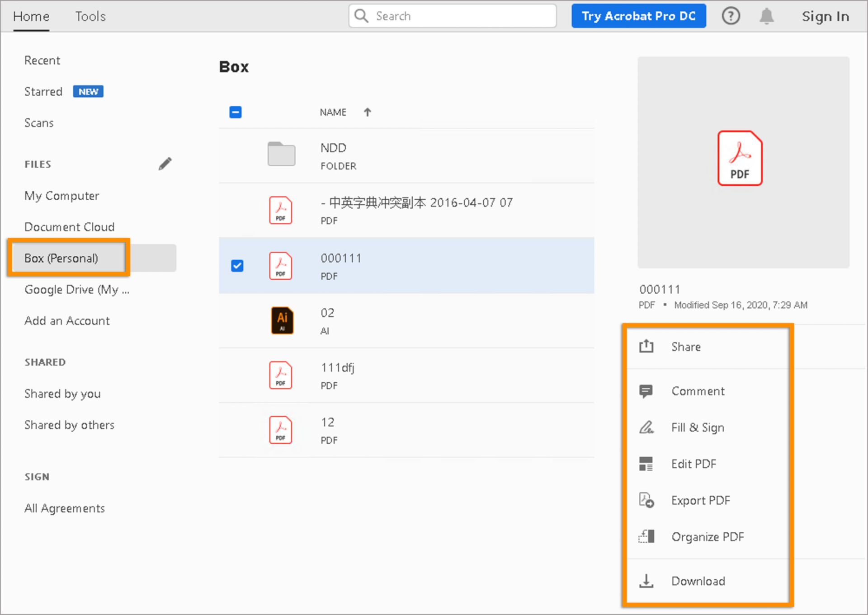Check the checkbox next to NDD folder
Screen dimensions: 868x615
click(237, 154)
